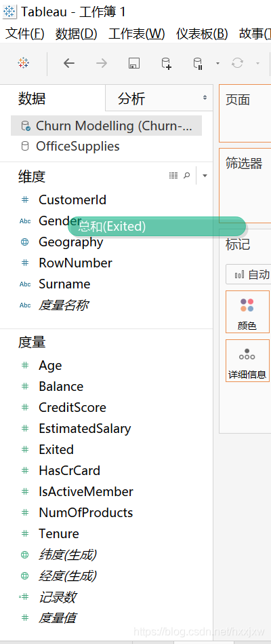271x644 pixels.
Task: Click the globe icon beside Geography
Action: pos(24,242)
